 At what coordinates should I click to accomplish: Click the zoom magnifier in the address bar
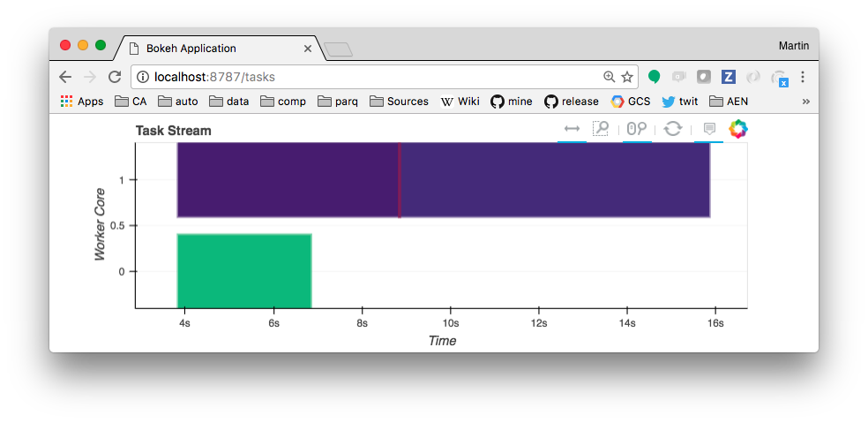click(609, 77)
